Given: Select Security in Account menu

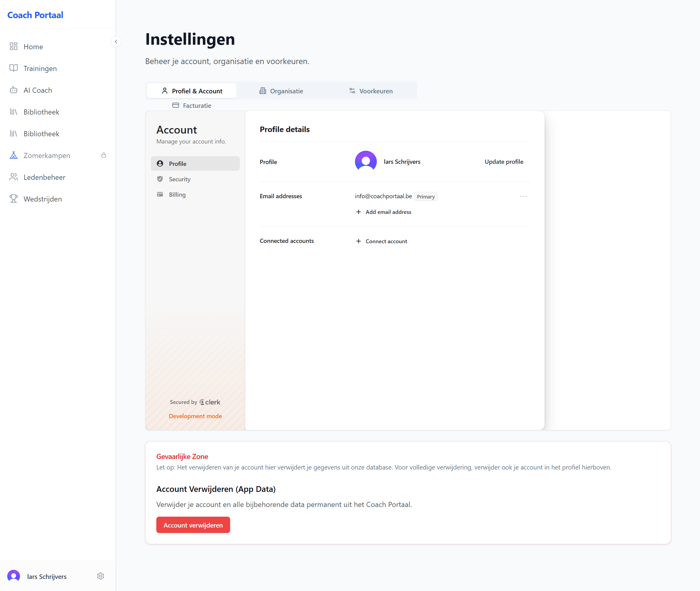Looking at the screenshot, I should pos(179,179).
